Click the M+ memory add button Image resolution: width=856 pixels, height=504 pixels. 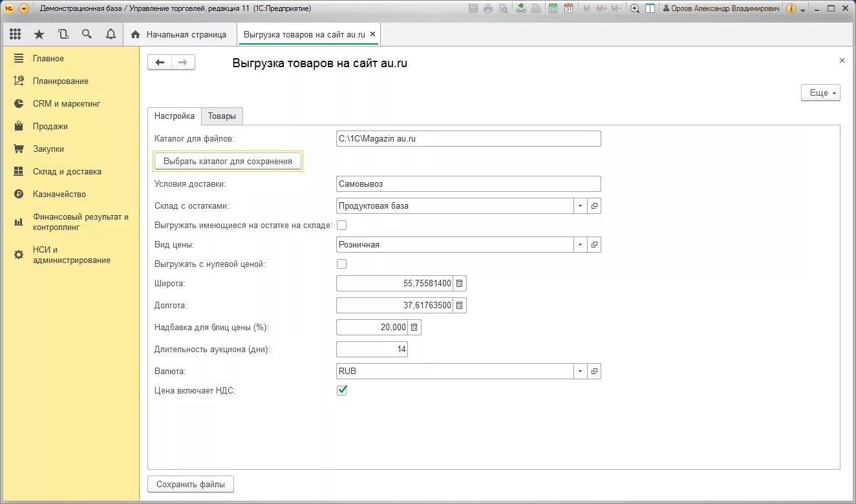pyautogui.click(x=601, y=8)
